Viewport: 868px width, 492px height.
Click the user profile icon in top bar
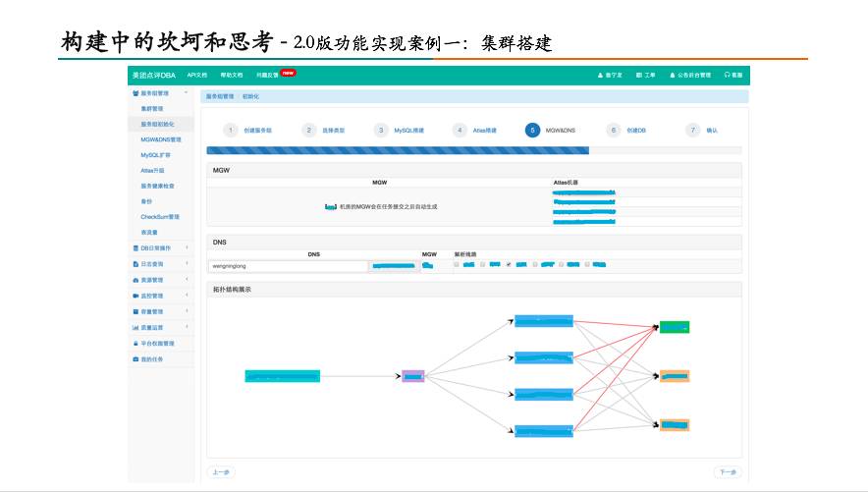[x=600, y=75]
